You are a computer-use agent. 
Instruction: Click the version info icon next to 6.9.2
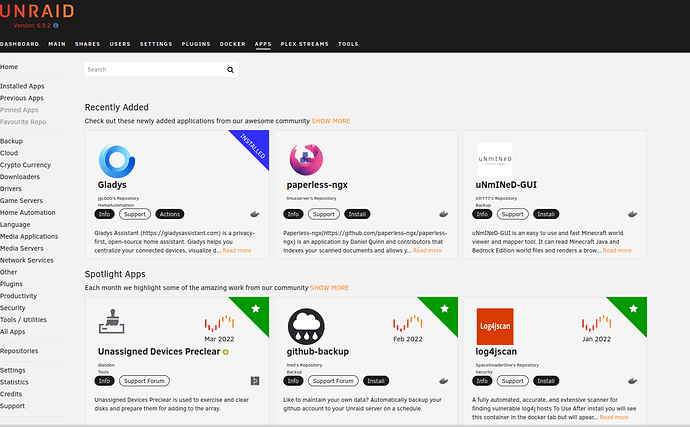[56, 26]
